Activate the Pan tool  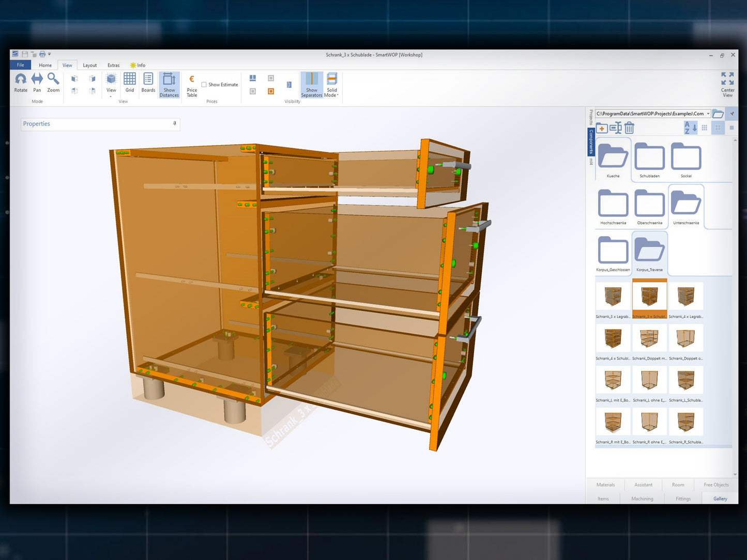click(x=37, y=83)
